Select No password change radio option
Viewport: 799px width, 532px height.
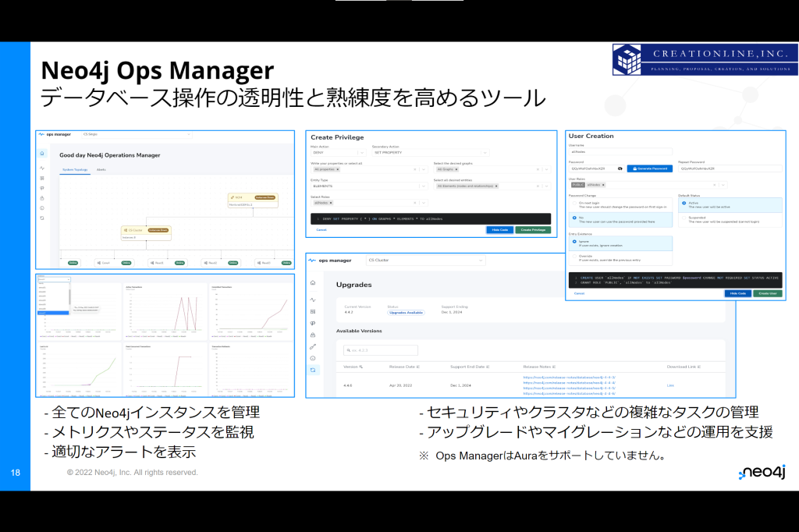pos(574,218)
